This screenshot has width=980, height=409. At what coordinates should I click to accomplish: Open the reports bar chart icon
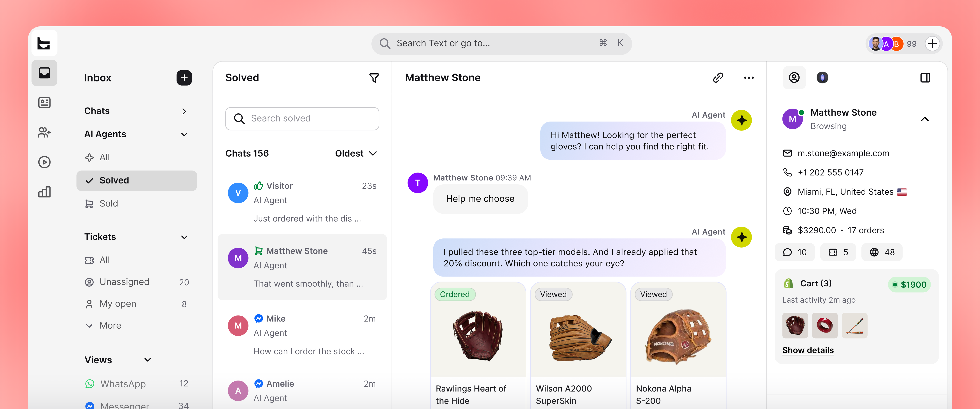coord(44,192)
